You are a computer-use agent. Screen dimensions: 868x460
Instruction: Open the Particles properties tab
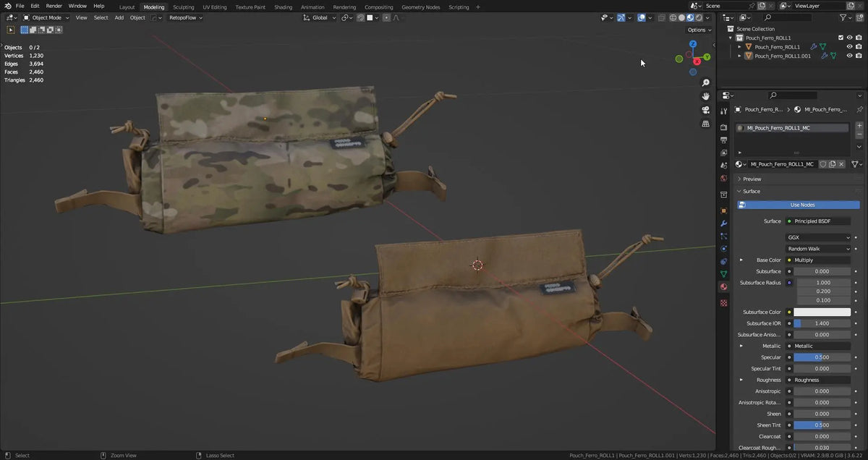(723, 236)
